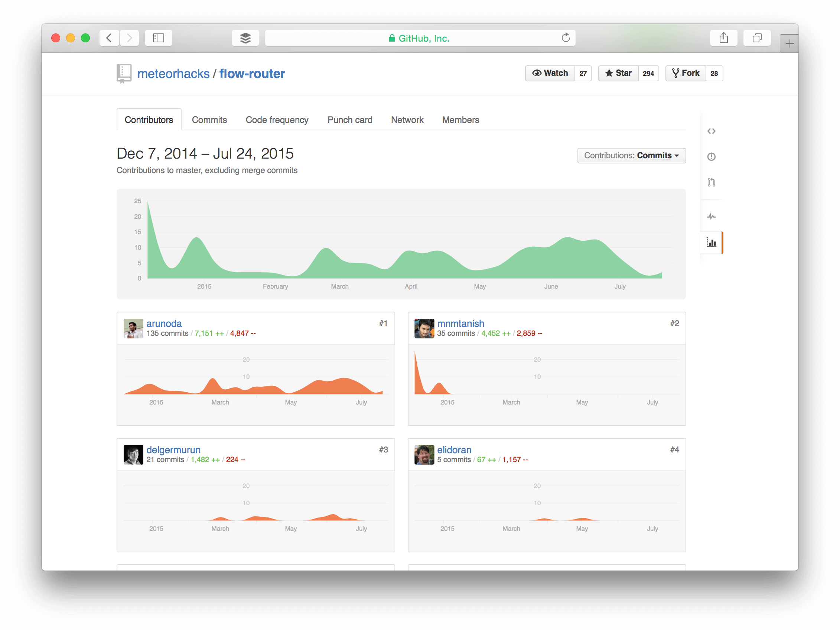This screenshot has width=840, height=630.
Task: Open arunoda's contributor profile
Action: (164, 323)
